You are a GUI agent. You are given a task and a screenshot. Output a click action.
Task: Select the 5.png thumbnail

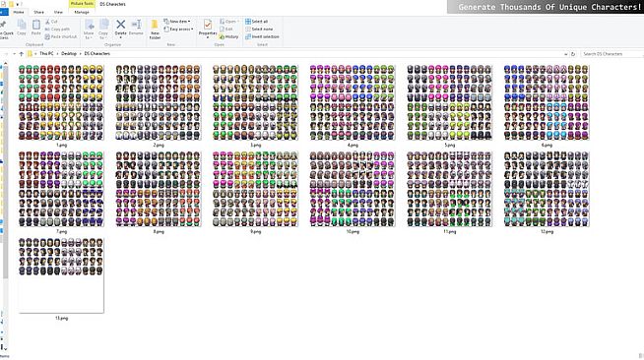(450, 102)
